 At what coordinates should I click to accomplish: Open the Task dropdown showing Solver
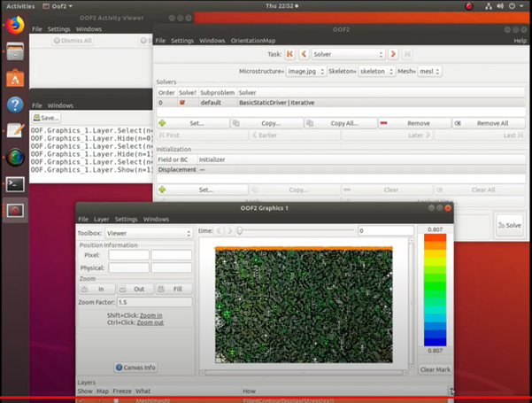pyautogui.click(x=347, y=55)
